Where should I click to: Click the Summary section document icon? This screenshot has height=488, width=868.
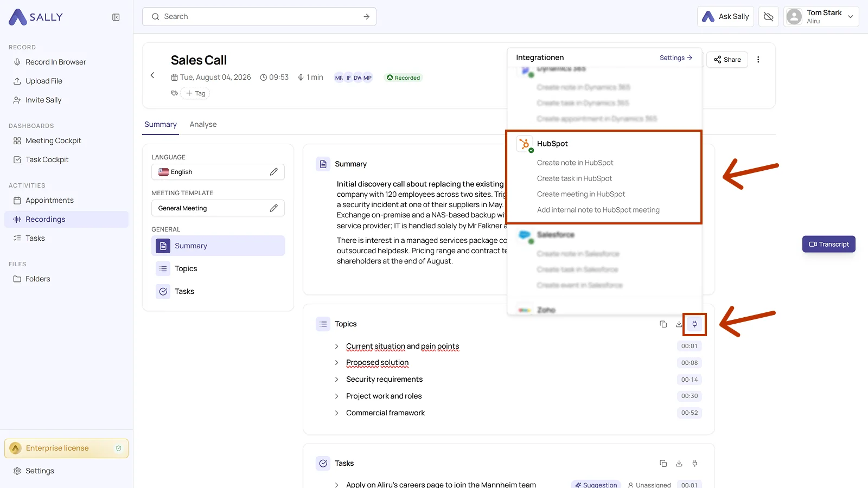tap(323, 164)
